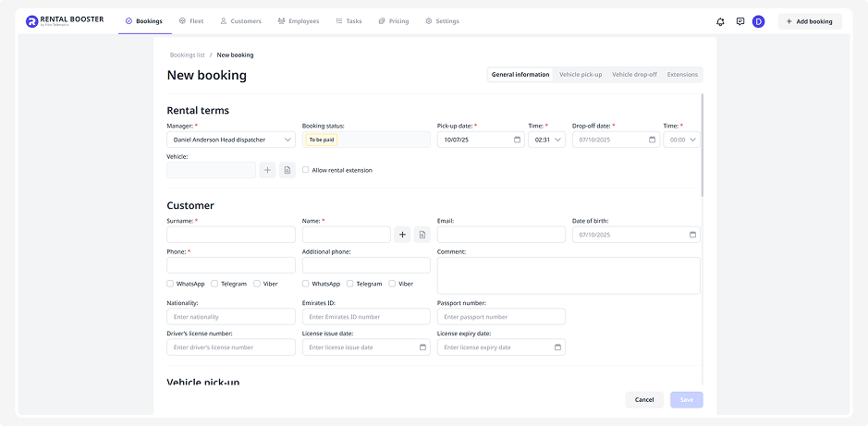Click the user avatar D icon
The height and width of the screenshot is (426, 868).
758,21
